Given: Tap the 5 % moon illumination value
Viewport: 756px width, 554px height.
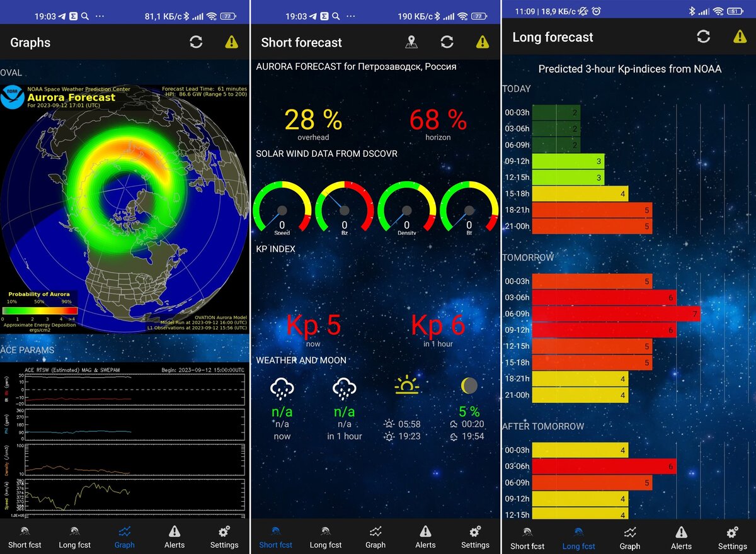Looking at the screenshot, I should (x=469, y=412).
